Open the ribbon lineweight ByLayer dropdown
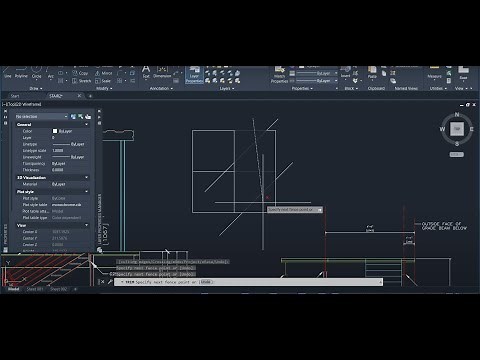The image size is (480, 360). [317, 81]
